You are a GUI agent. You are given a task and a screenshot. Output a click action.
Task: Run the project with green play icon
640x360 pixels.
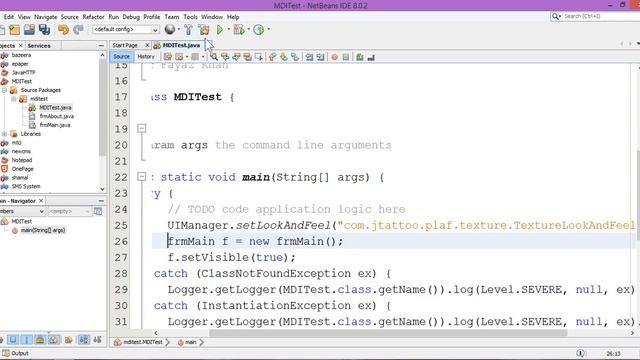point(220,29)
